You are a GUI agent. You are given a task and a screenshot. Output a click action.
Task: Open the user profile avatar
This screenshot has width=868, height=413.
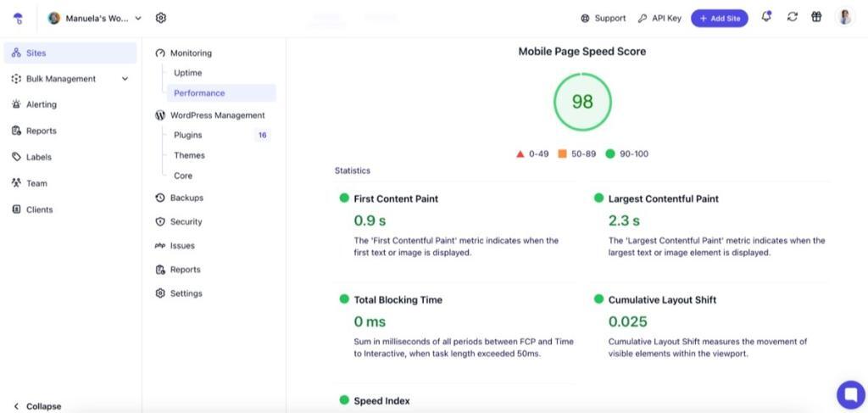point(845,17)
